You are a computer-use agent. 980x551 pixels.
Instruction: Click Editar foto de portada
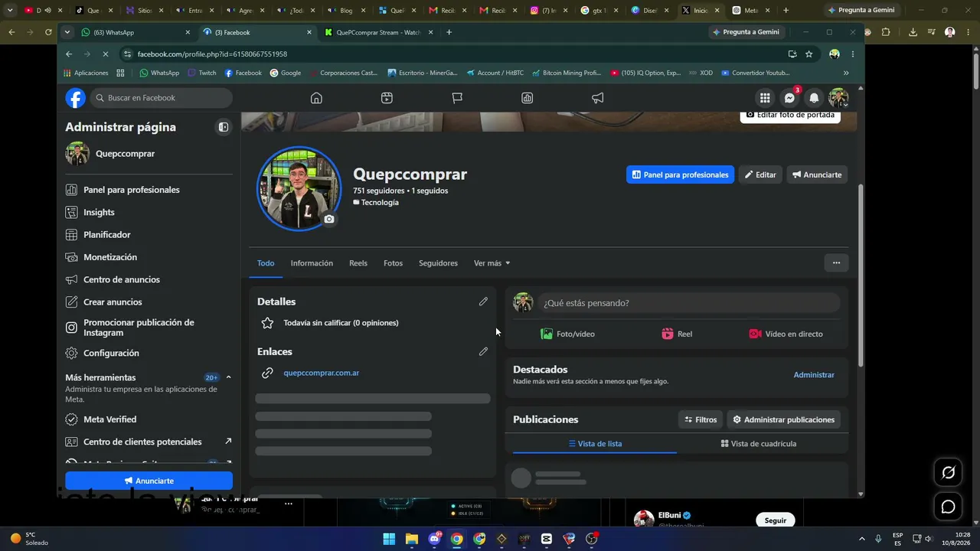click(x=790, y=116)
